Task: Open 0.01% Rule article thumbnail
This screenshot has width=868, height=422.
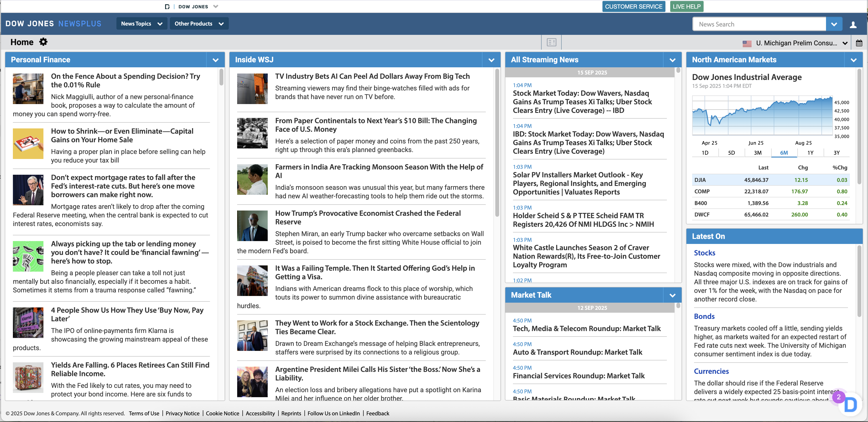Action: tap(28, 89)
